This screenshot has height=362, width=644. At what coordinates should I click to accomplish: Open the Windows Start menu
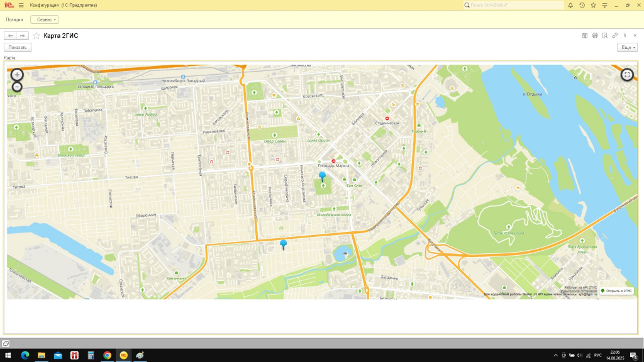pyautogui.click(x=8, y=356)
